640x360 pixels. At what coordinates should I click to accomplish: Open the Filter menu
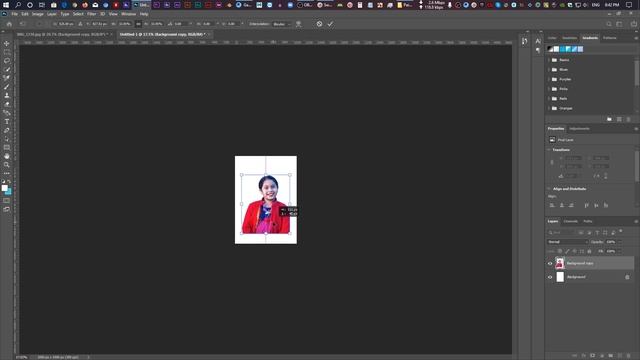[x=91, y=14]
